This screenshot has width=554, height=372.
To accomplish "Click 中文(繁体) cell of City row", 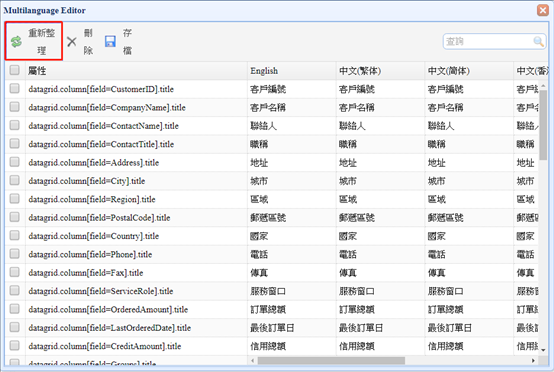I will tap(380, 181).
